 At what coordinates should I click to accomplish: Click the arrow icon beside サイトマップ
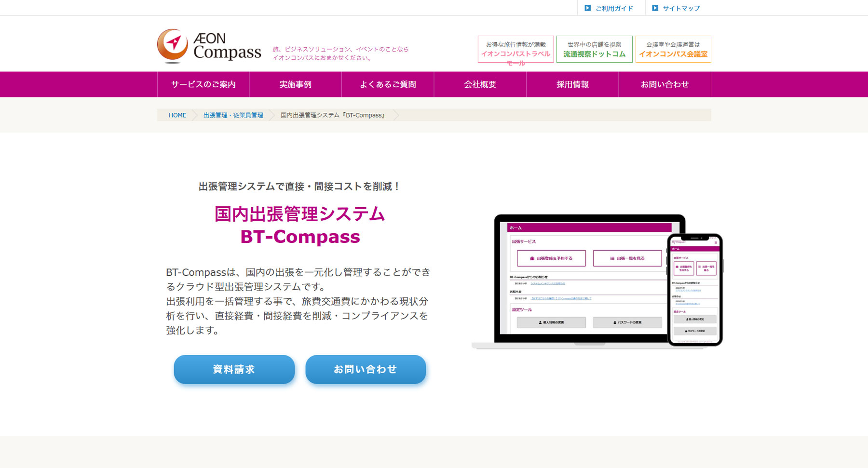[x=655, y=8]
